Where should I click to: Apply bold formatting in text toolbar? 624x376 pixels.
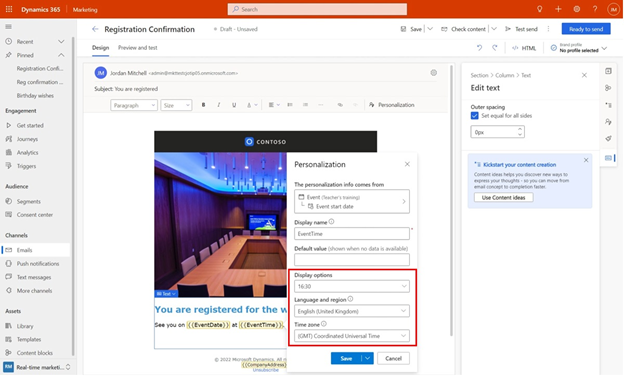point(203,105)
